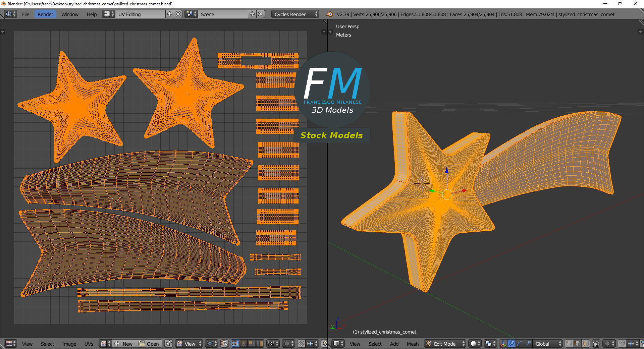Open the Image menu

(x=69, y=344)
